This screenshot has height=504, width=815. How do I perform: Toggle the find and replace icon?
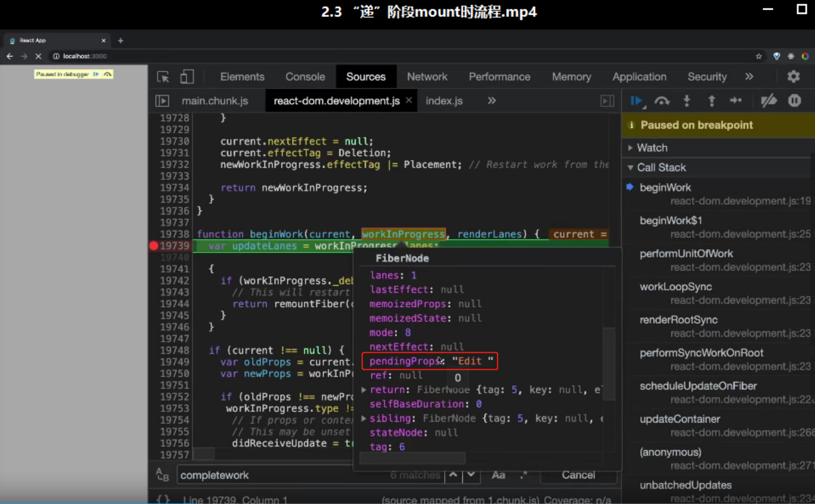(x=162, y=475)
